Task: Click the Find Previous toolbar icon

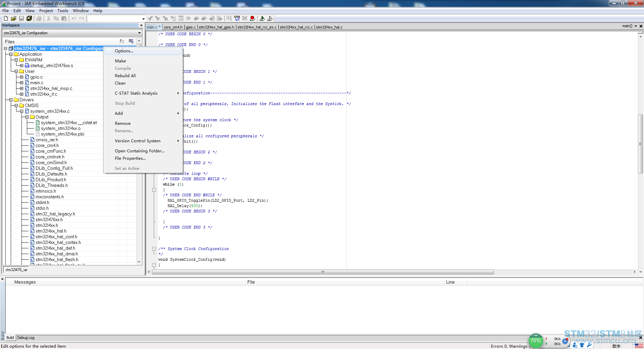Action: pyautogui.click(x=150, y=18)
